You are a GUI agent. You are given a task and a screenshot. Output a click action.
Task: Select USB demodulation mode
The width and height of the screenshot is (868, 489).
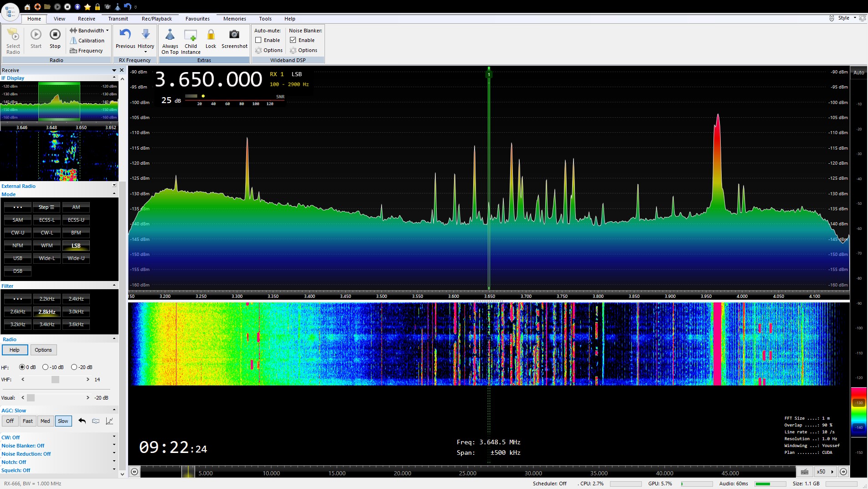coord(18,258)
